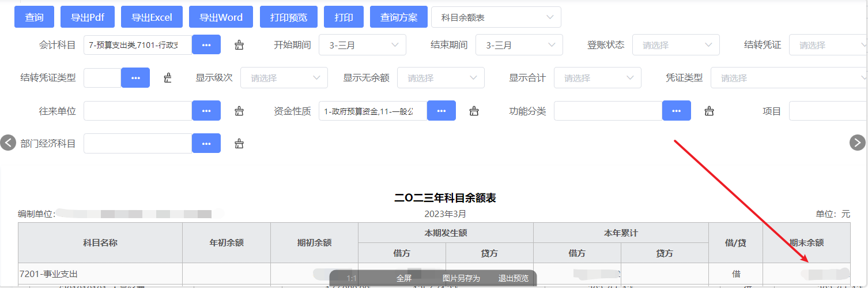868x288 pixels.
Task: Expand the 科目余额表 query scheme dropdown
Action: (496, 17)
